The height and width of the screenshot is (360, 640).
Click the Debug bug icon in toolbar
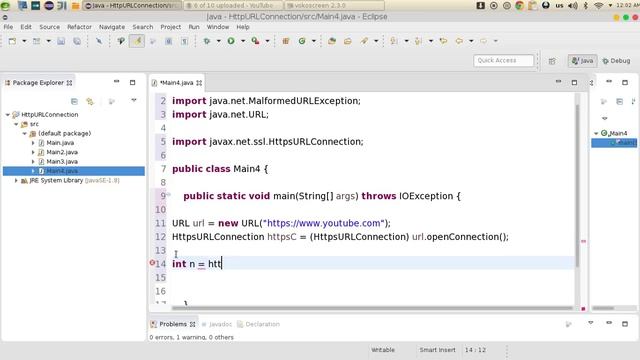[207, 41]
